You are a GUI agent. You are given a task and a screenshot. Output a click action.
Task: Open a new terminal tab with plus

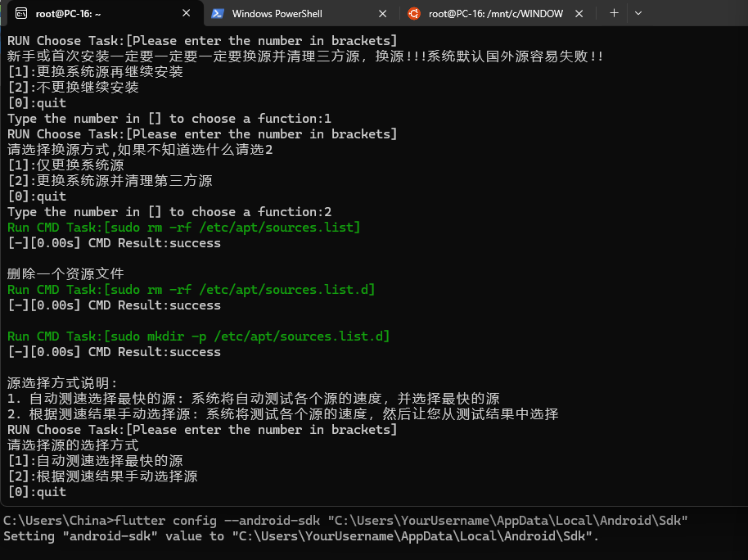[614, 13]
